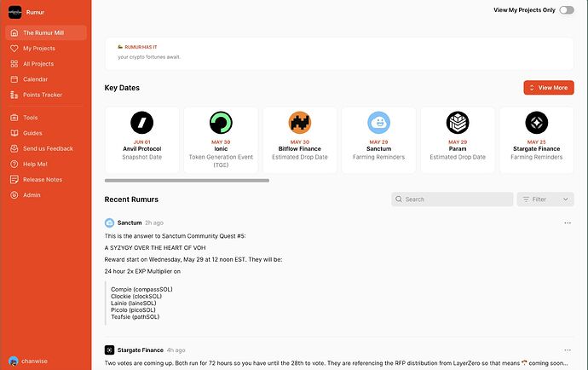Image resolution: width=588 pixels, height=370 pixels.
Task: Click the 'Key Dates' heading
Action: (x=122, y=88)
